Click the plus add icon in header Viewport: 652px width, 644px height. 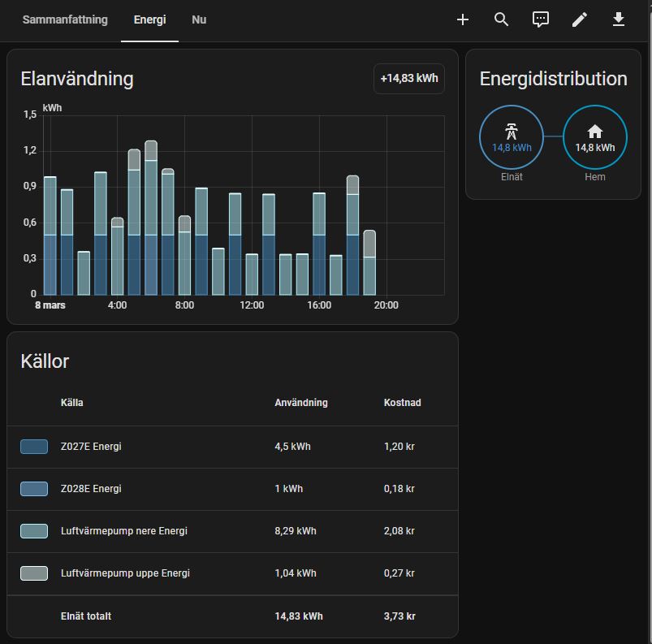pyautogui.click(x=463, y=19)
